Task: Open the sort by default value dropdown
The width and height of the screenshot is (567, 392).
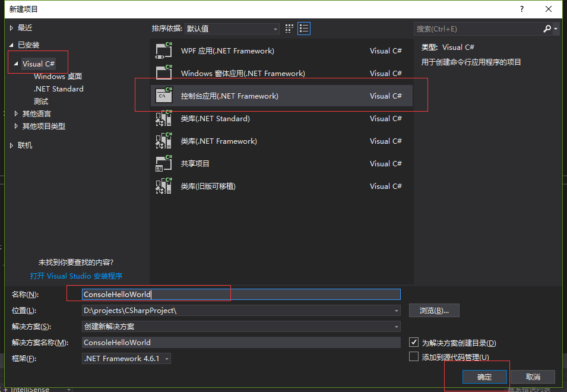Action: click(x=232, y=29)
